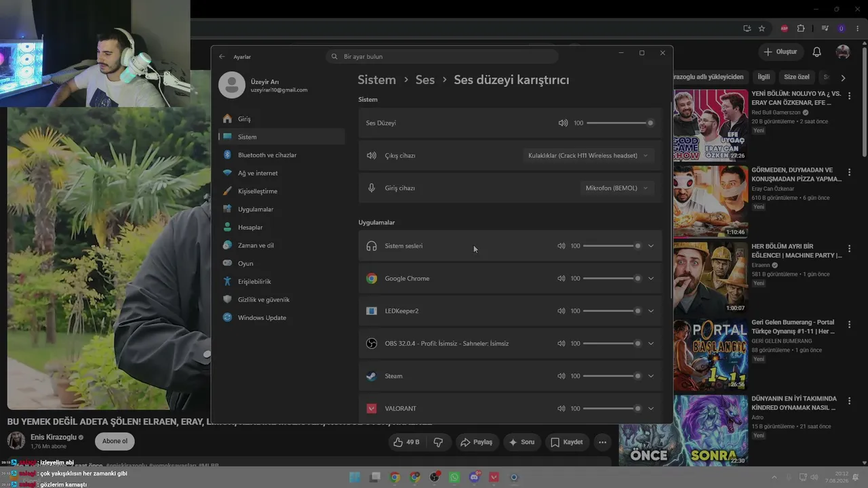Select Bluetooth ve cihazlar in sidebar
Viewport: 868px width, 488px height.
click(x=281, y=155)
